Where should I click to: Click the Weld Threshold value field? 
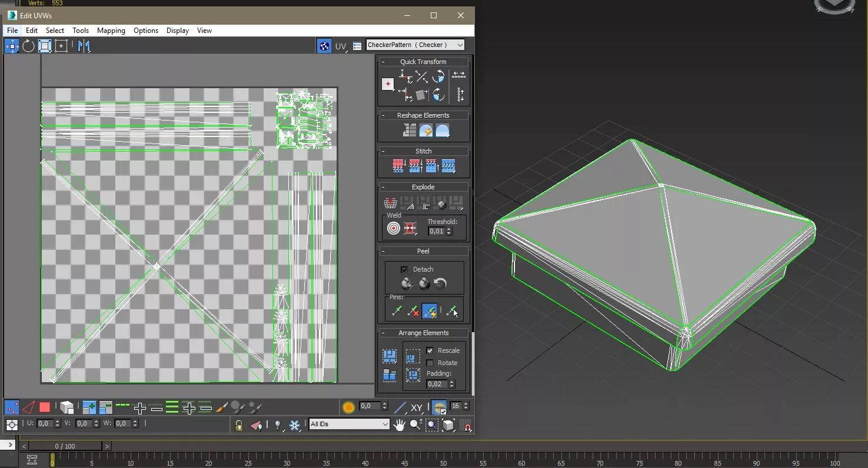point(436,231)
